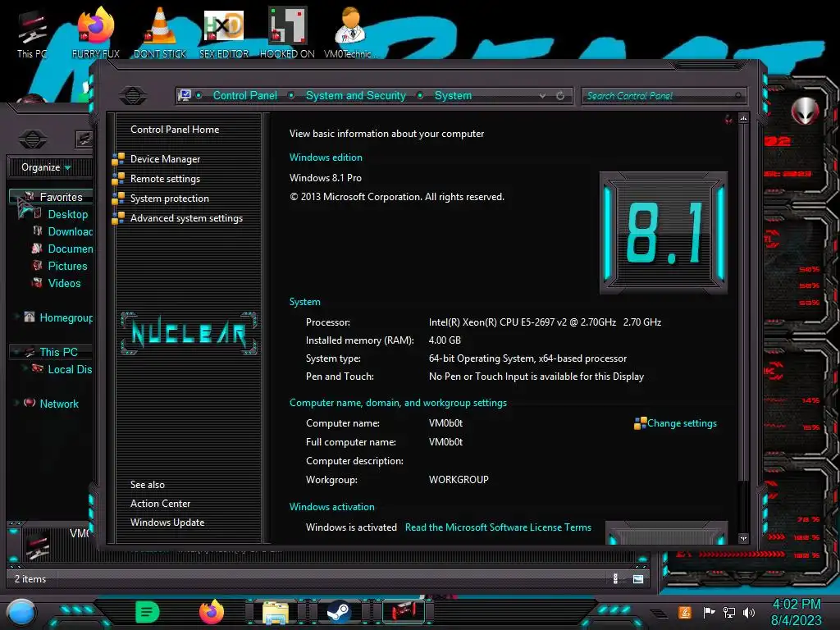Switch Explorer to details view icon
840x630 pixels.
[x=615, y=578]
